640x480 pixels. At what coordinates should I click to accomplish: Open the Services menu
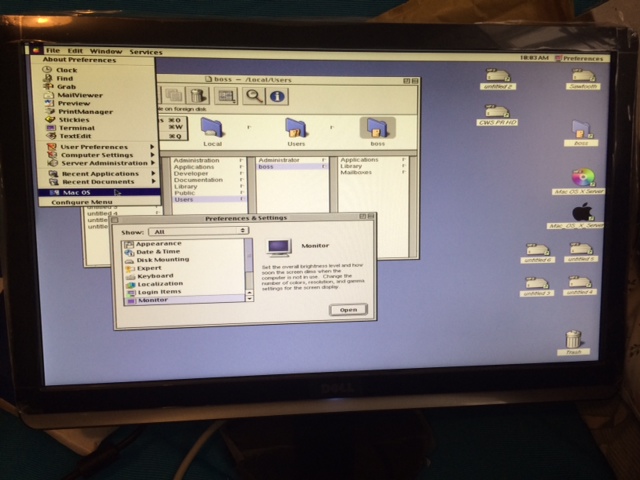(146, 52)
